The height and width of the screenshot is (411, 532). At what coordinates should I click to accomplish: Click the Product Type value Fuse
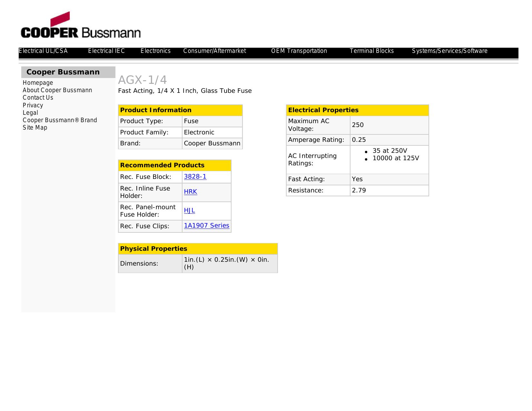coord(191,121)
